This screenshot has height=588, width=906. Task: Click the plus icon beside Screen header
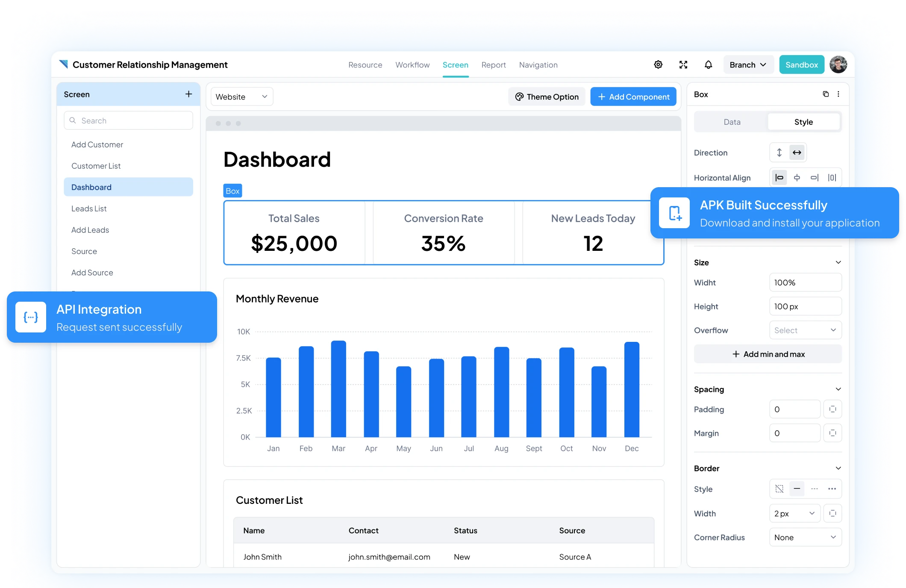tap(188, 94)
